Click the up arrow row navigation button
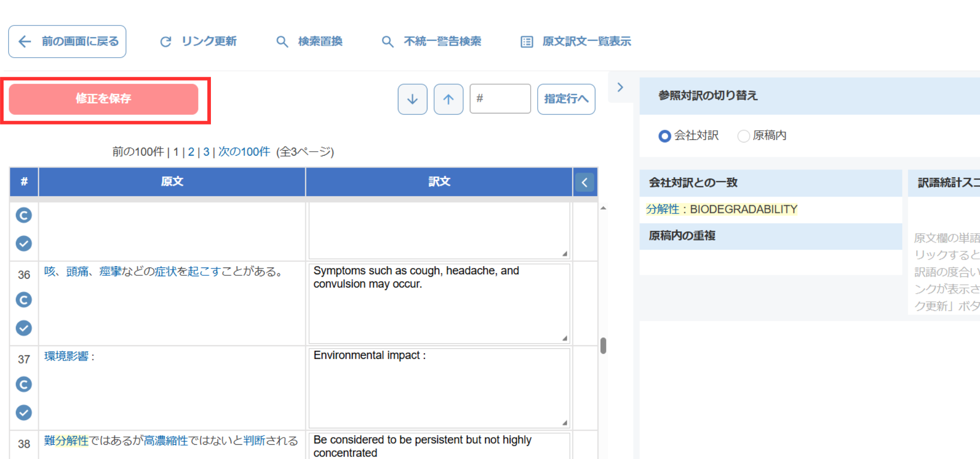The width and height of the screenshot is (980, 459). pos(448,99)
